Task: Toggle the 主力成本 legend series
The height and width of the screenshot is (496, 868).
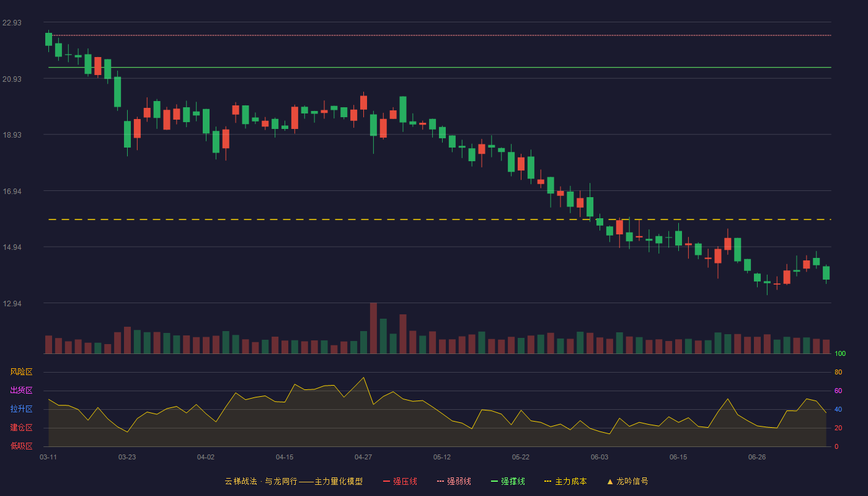Action: tap(565, 481)
